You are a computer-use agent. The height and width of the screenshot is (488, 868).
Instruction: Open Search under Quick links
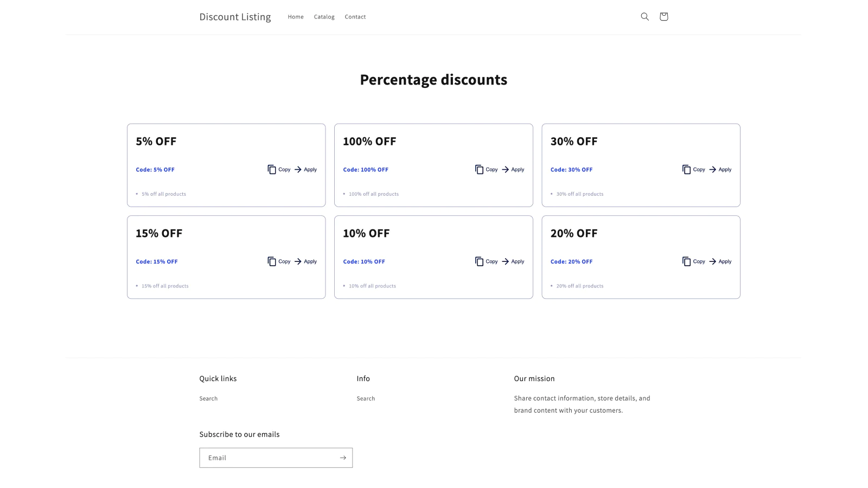coord(208,399)
